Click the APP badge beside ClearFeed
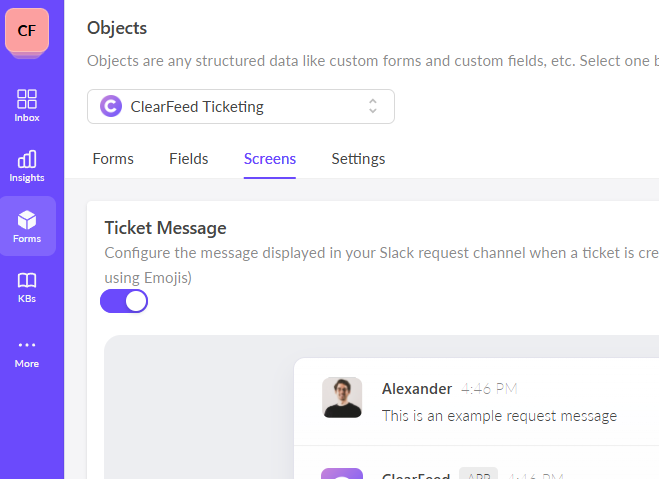This screenshot has height=479, width=659. click(x=478, y=475)
